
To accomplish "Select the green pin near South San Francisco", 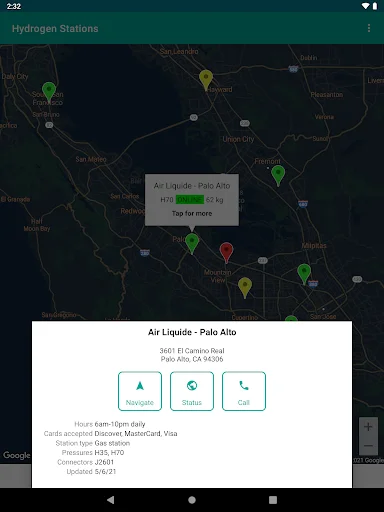I will (49, 92).
